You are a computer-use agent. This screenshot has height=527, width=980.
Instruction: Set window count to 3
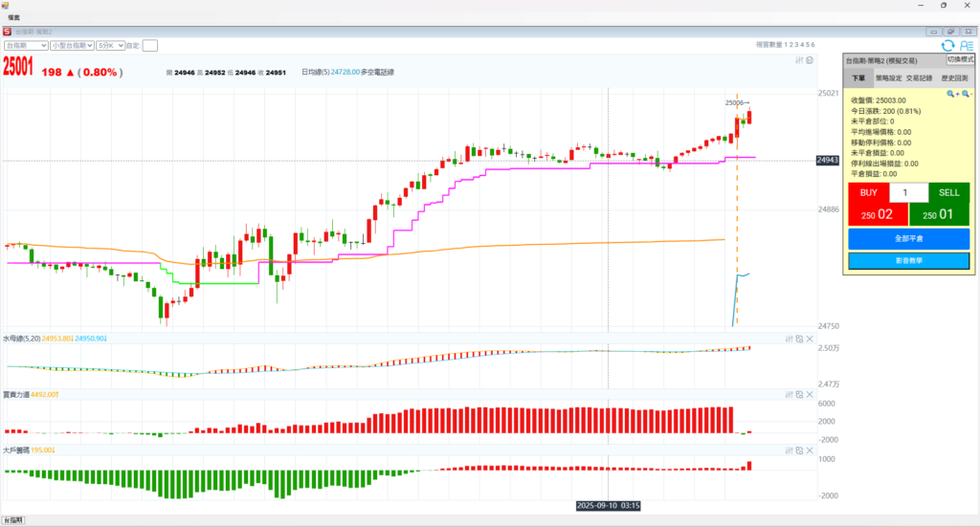[797, 45]
